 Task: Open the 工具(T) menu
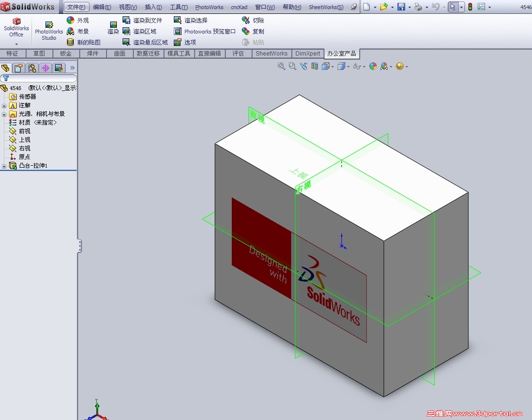tap(179, 7)
